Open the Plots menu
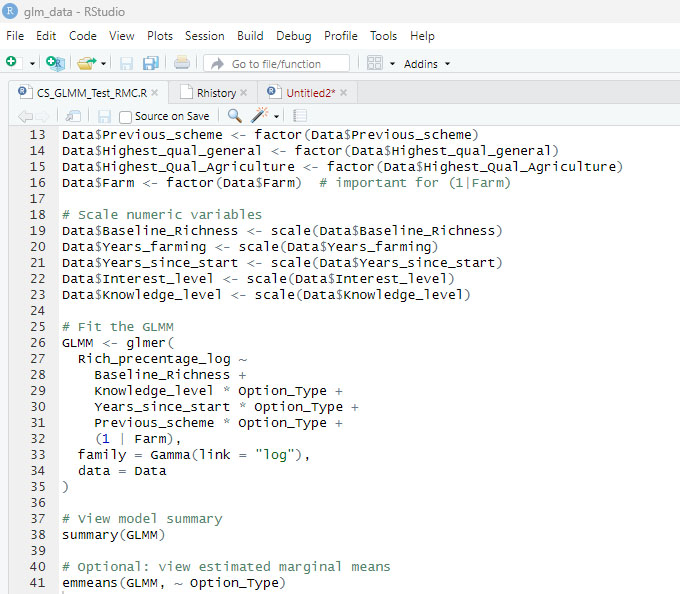 click(x=160, y=35)
